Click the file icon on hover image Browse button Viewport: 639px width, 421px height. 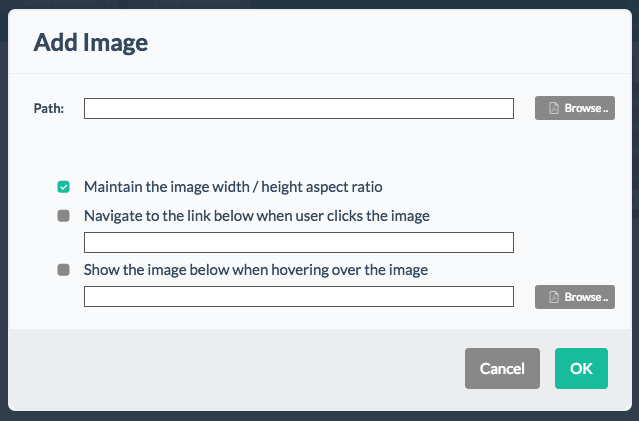point(553,297)
